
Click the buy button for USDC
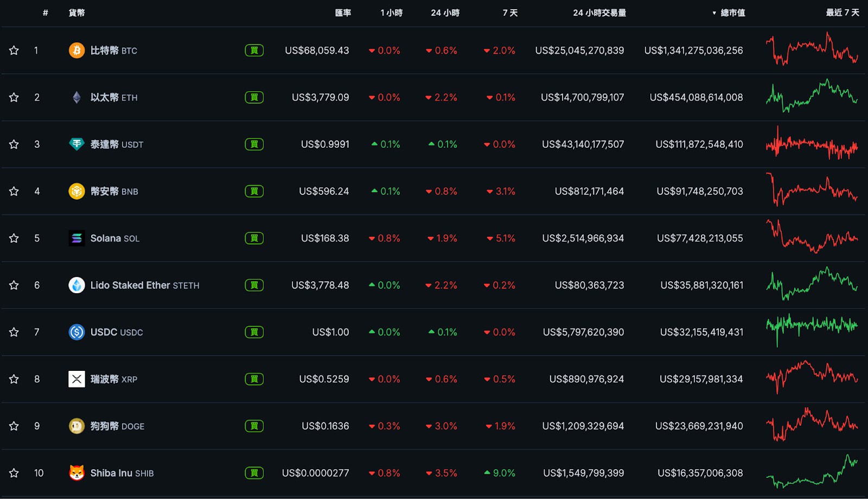[254, 332]
